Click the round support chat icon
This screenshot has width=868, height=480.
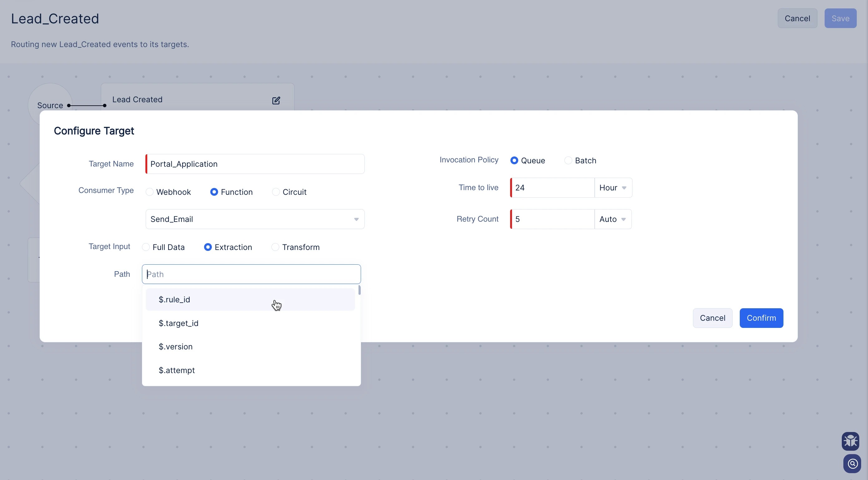[852, 463]
